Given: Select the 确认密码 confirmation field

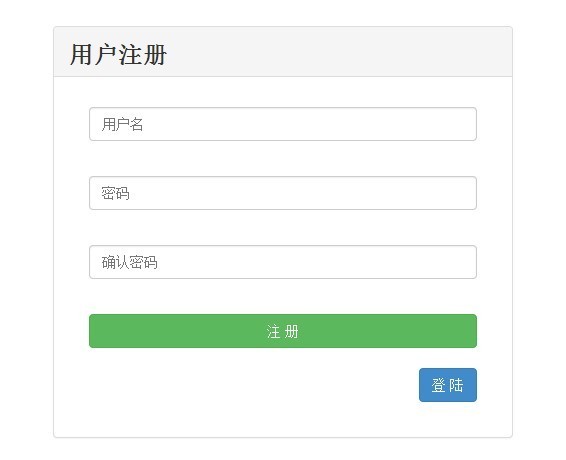Looking at the screenshot, I should 283,262.
